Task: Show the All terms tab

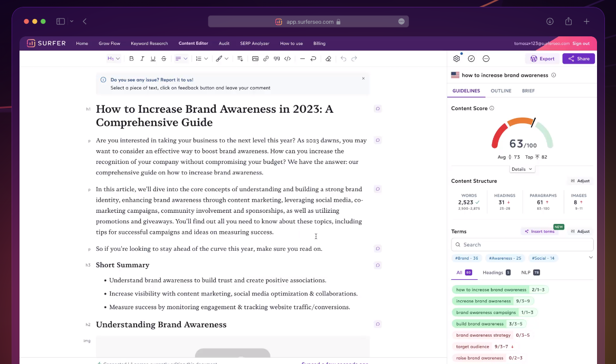Action: point(464,273)
